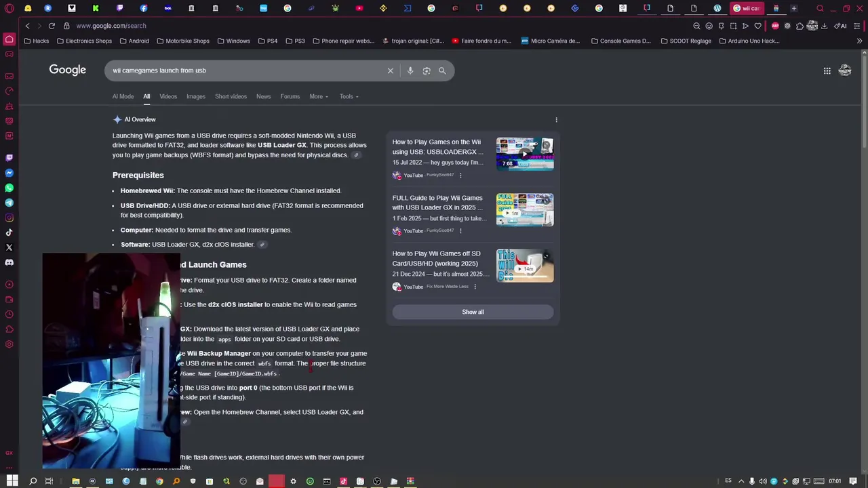Viewport: 868px width, 488px height.
Task: Expand the More search filters dropdown
Action: pyautogui.click(x=319, y=96)
